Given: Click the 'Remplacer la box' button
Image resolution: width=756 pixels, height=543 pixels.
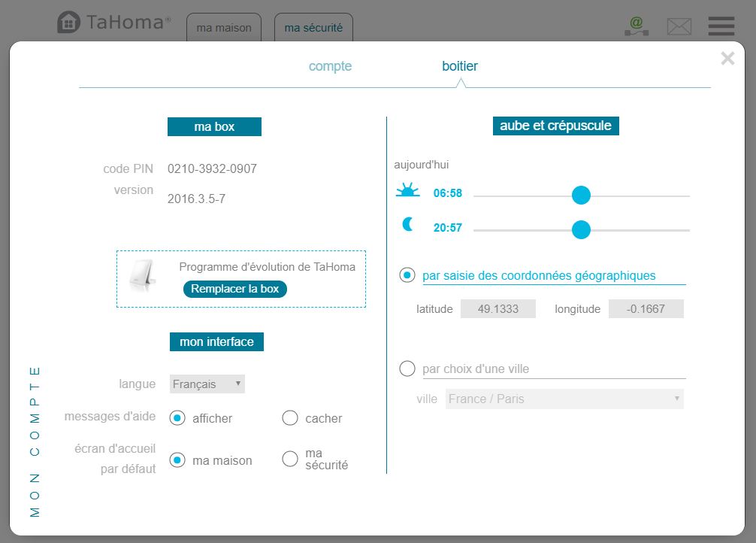Looking at the screenshot, I should [x=234, y=289].
